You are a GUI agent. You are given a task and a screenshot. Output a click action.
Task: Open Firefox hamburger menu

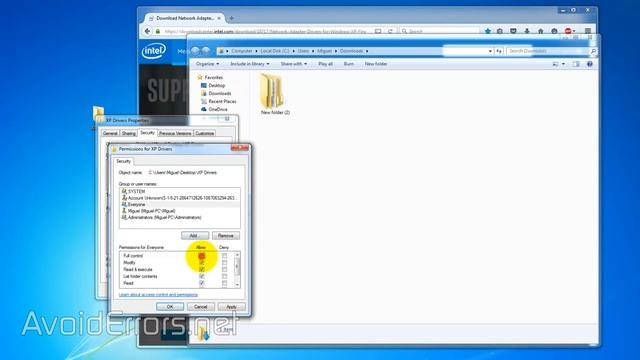(x=588, y=31)
